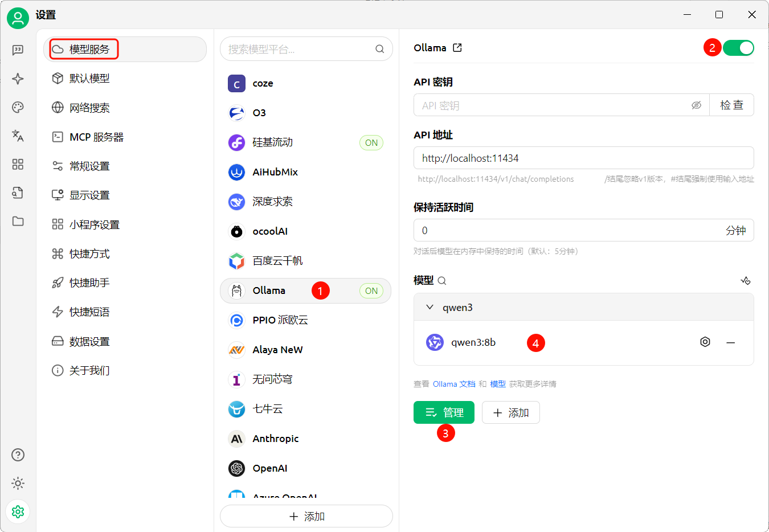Focus the 保持活跃时间 minutes field
Viewport: 769px width, 532px height.
[584, 230]
